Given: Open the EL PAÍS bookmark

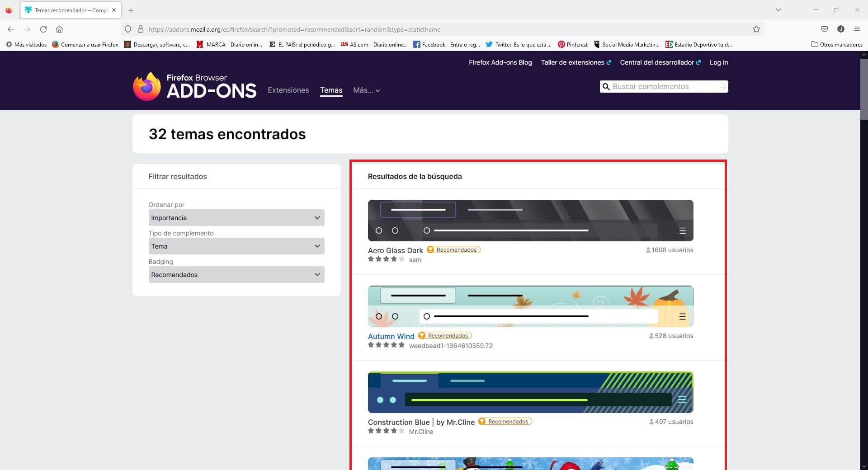Looking at the screenshot, I should pos(302,45).
